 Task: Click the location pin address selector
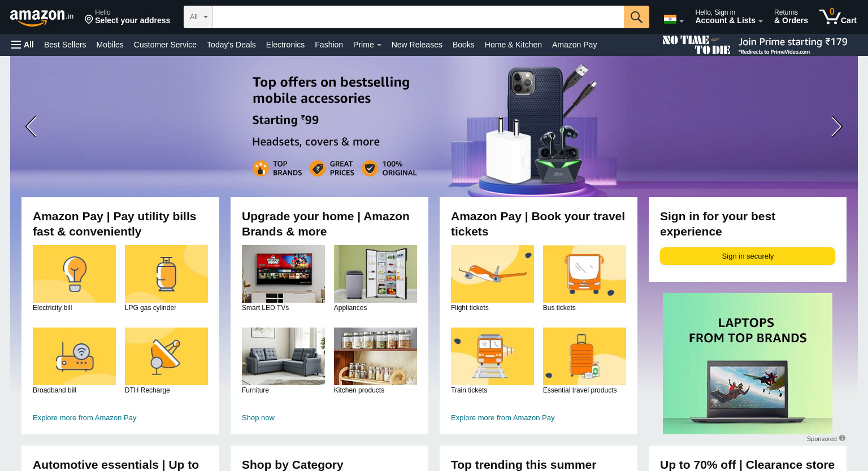128,17
